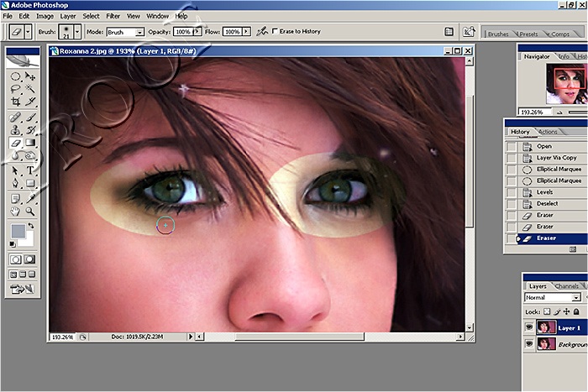Open the Image menu
The width and height of the screenshot is (588, 392).
[x=45, y=16]
